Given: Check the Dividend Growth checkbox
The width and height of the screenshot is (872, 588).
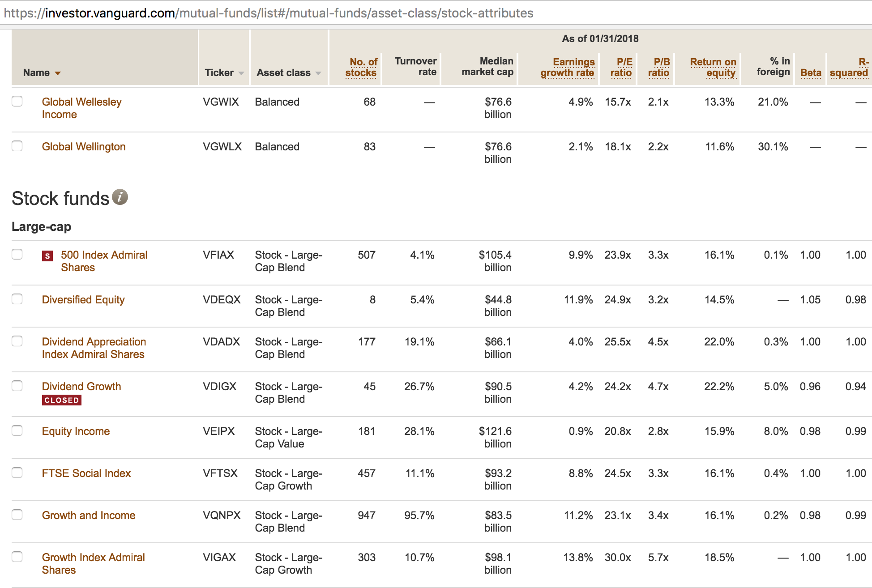Looking at the screenshot, I should click(x=17, y=386).
